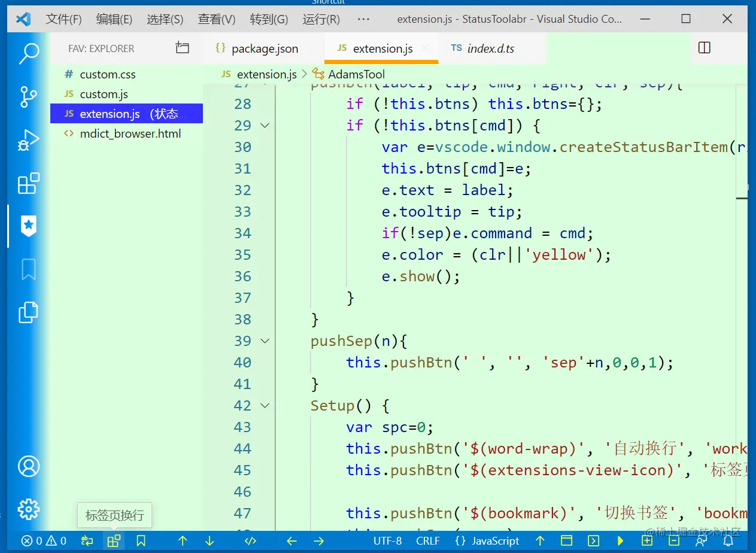This screenshot has width=756, height=553.
Task: Click the right arrow navigate forward icon
Action: (x=318, y=541)
